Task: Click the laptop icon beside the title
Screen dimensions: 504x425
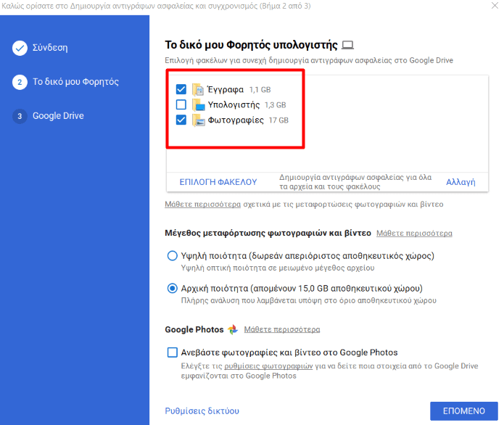Action: click(347, 45)
